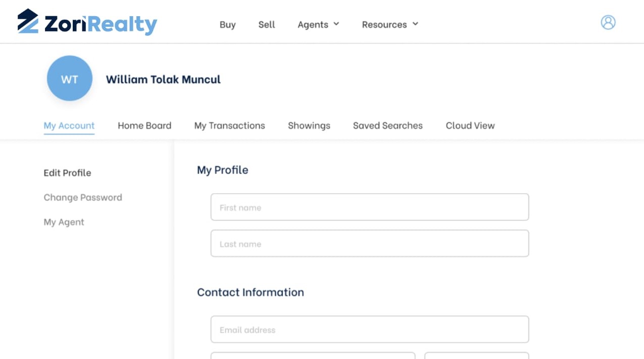Go to the Sell page

(x=267, y=25)
